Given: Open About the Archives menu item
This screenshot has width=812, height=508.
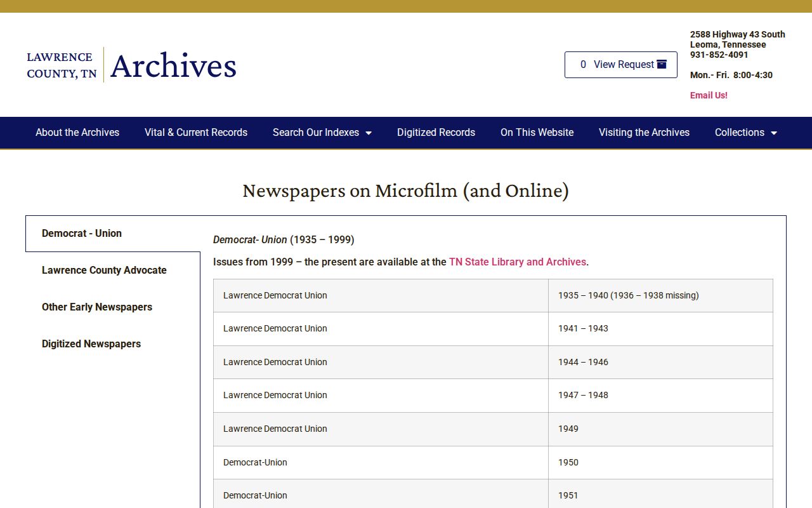Looking at the screenshot, I should (77, 133).
